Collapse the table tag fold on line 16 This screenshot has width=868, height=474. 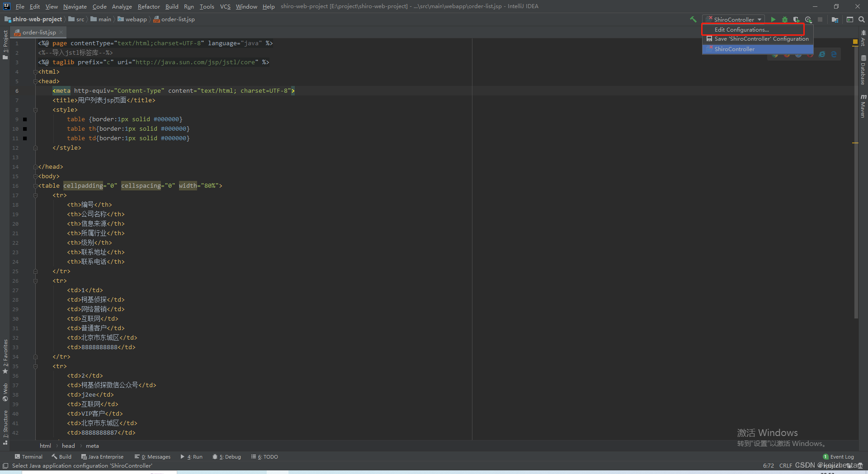[x=35, y=186]
